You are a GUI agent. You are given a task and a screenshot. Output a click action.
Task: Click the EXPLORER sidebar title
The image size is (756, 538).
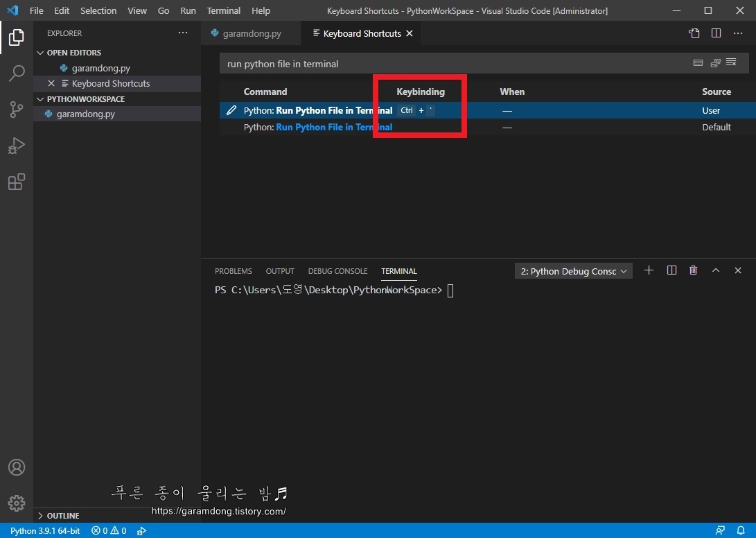tap(64, 33)
